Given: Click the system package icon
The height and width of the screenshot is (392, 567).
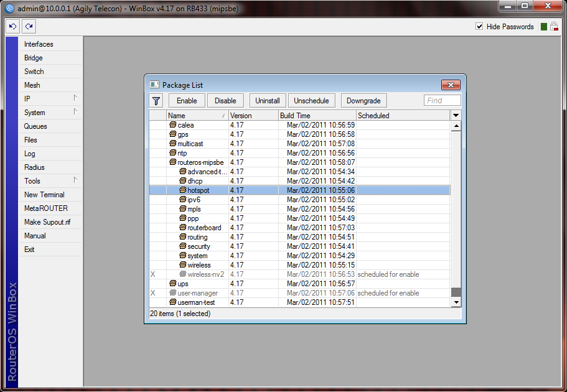Looking at the screenshot, I should [183, 256].
